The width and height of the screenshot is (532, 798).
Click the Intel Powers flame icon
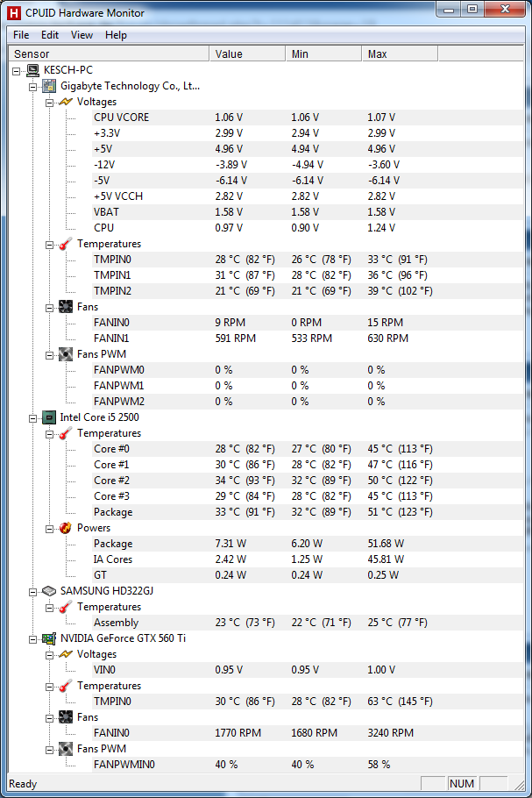pos(66,528)
